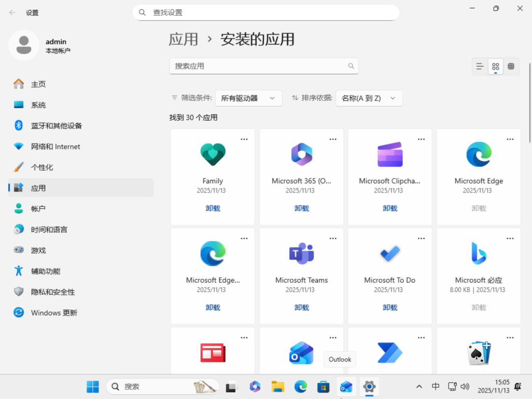
Task: Open more options for Microsoft Clipchamp
Action: tap(421, 139)
